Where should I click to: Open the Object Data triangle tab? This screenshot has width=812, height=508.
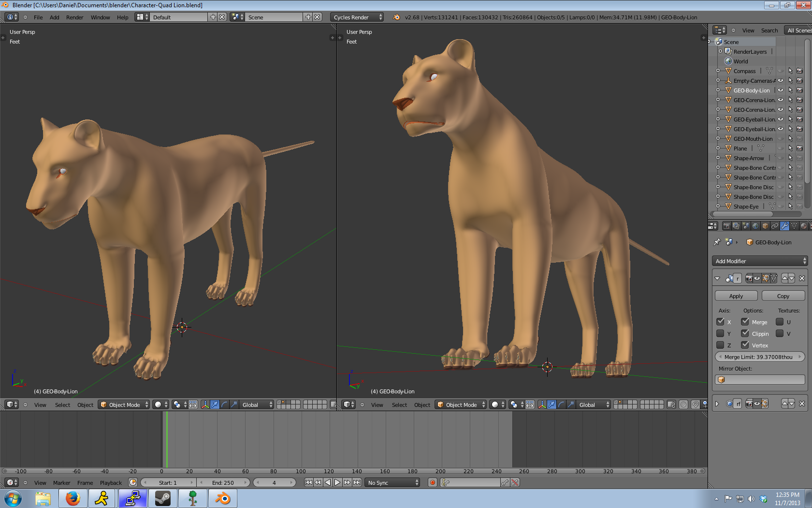(794, 226)
